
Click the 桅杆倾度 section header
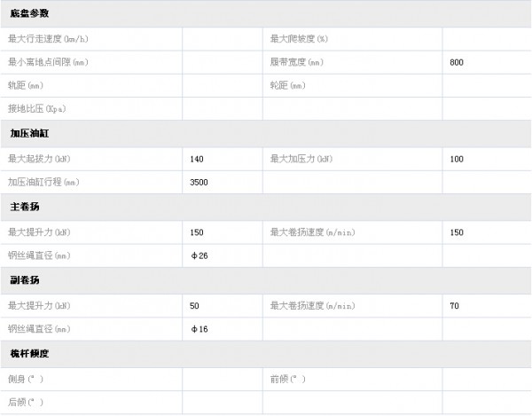30,354
